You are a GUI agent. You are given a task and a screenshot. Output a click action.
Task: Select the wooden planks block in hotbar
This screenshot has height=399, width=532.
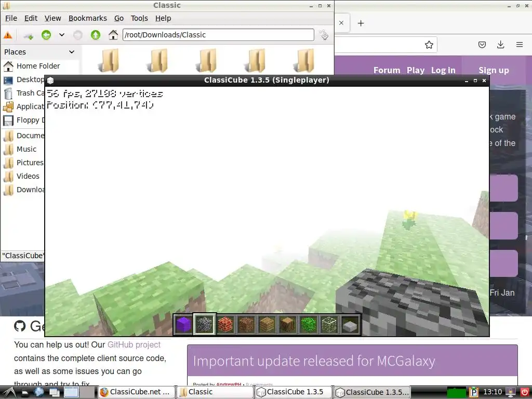267,324
